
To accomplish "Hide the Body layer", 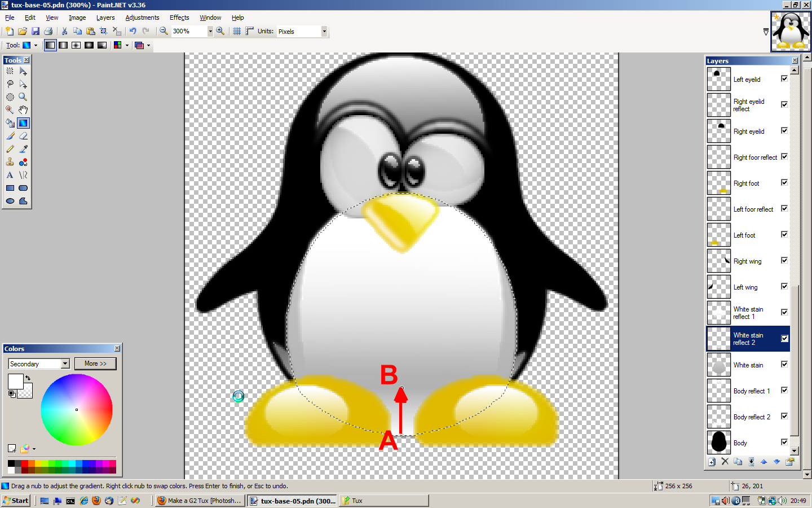I will 784,442.
